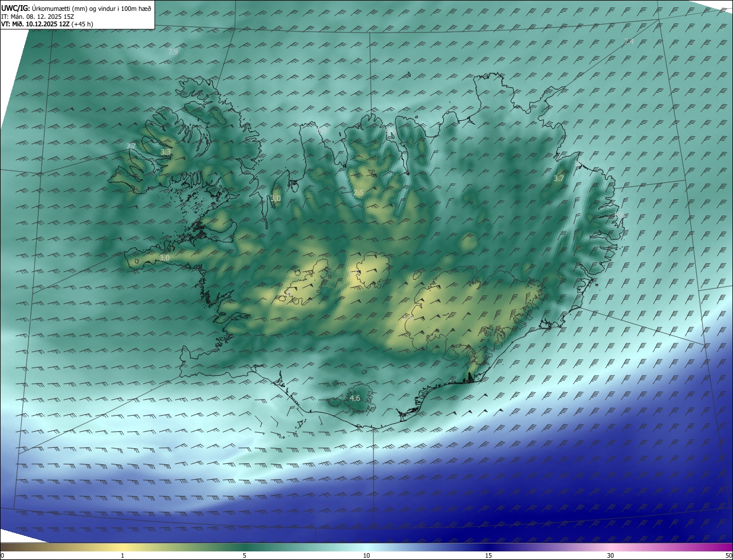Click the 3.7 precipitation value label

559,179
